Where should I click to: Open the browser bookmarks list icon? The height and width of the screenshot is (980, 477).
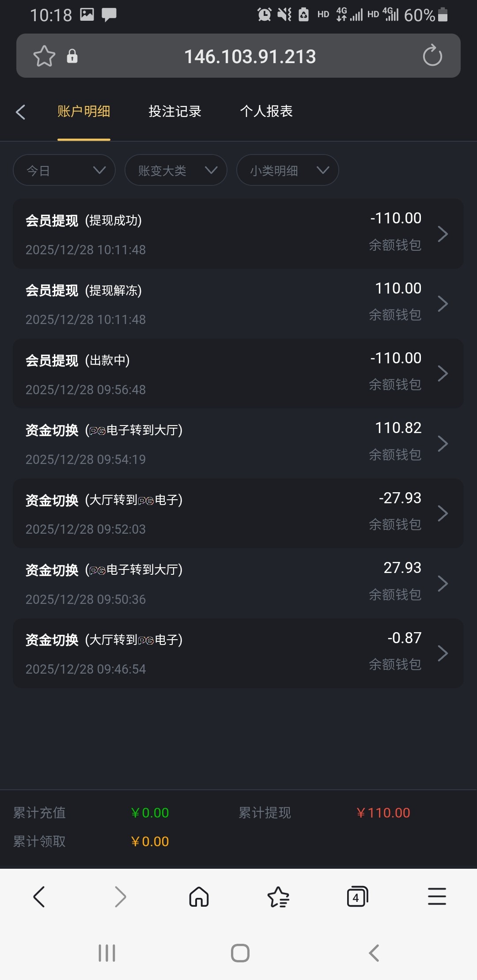click(x=278, y=897)
